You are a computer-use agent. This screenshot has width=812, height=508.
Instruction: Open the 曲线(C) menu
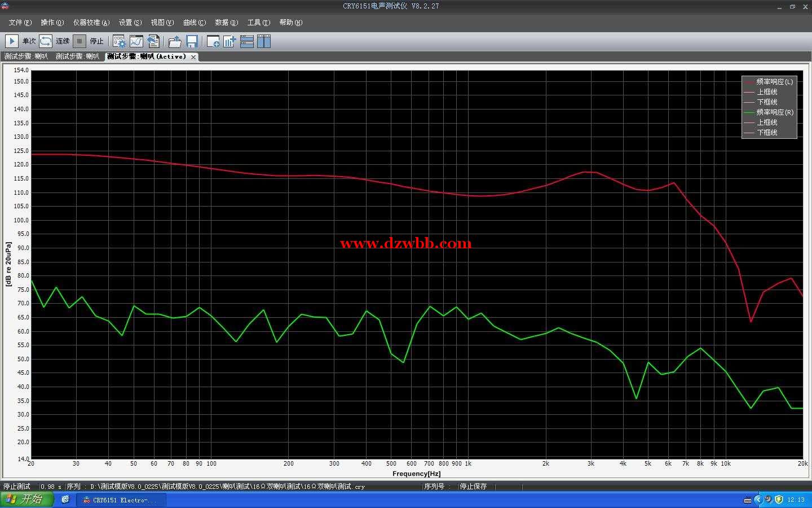(194, 23)
